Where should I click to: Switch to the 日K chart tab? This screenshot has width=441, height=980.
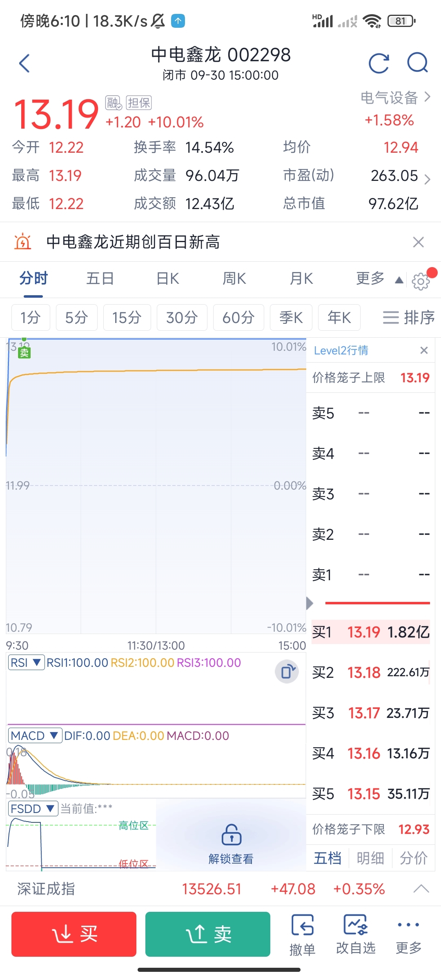pyautogui.click(x=168, y=279)
